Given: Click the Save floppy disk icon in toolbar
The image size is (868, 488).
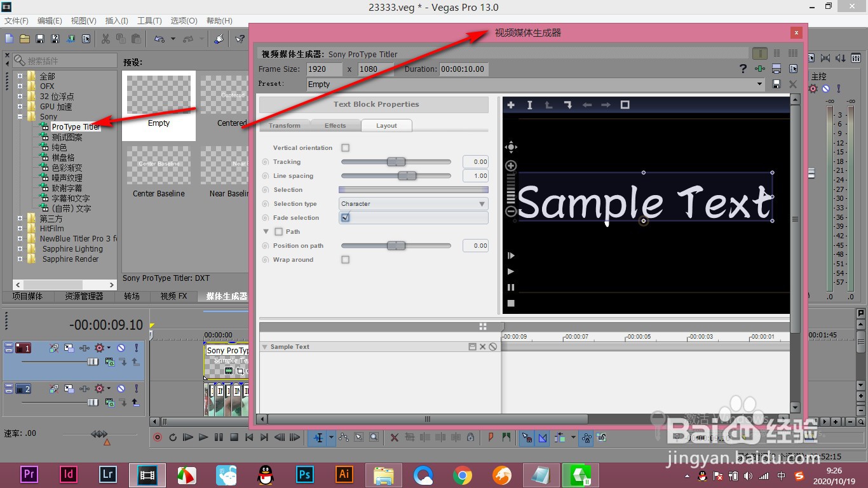Looking at the screenshot, I should (39, 39).
